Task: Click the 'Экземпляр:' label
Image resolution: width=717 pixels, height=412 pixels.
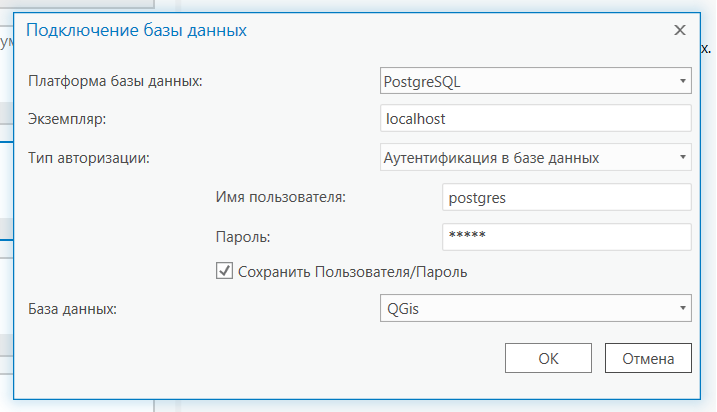Action: 73,119
